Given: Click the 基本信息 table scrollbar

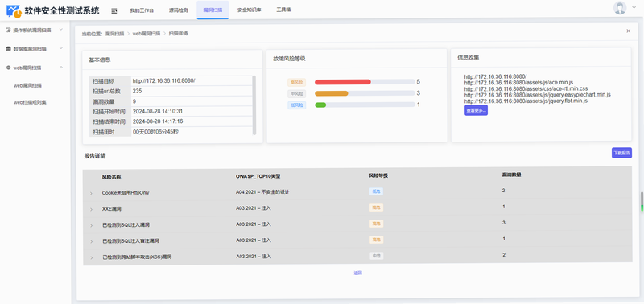Looking at the screenshot, I should coord(254,105).
